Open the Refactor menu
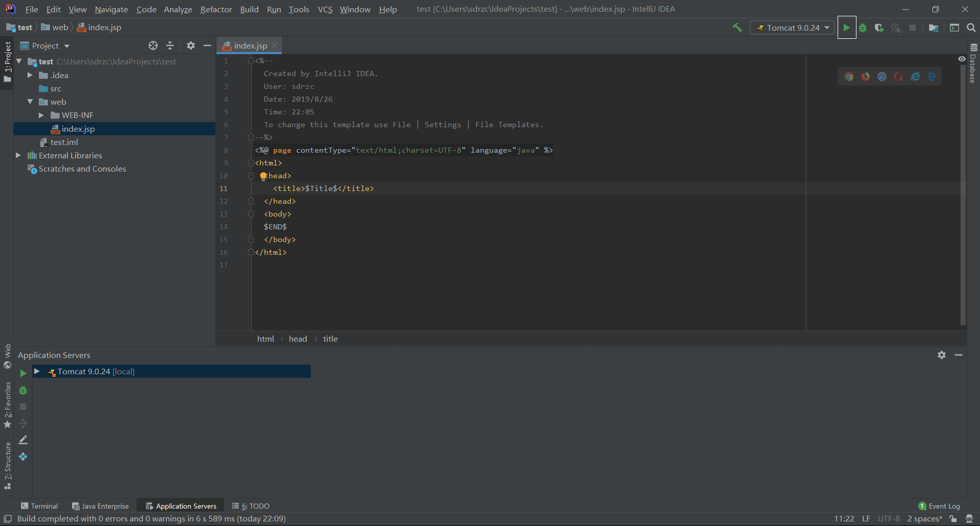 pos(216,9)
